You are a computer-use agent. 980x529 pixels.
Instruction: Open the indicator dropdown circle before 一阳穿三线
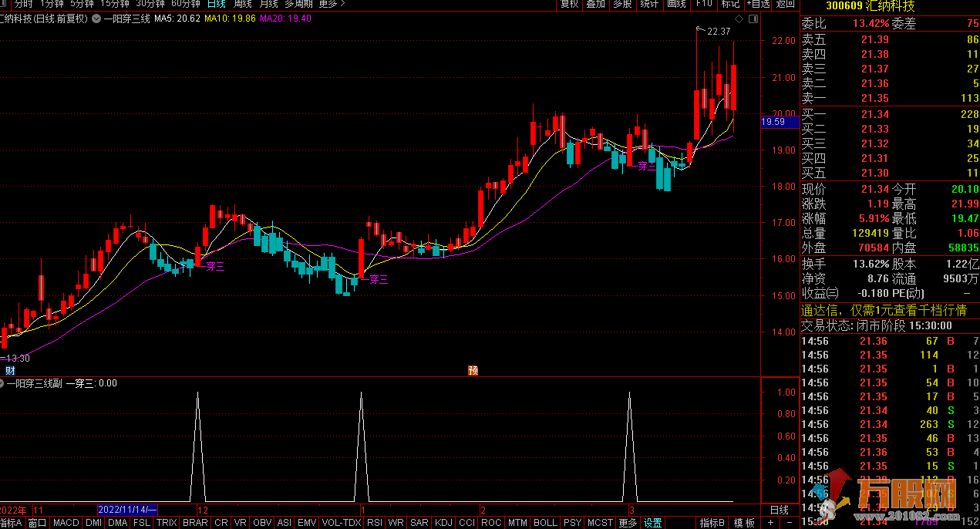point(96,19)
